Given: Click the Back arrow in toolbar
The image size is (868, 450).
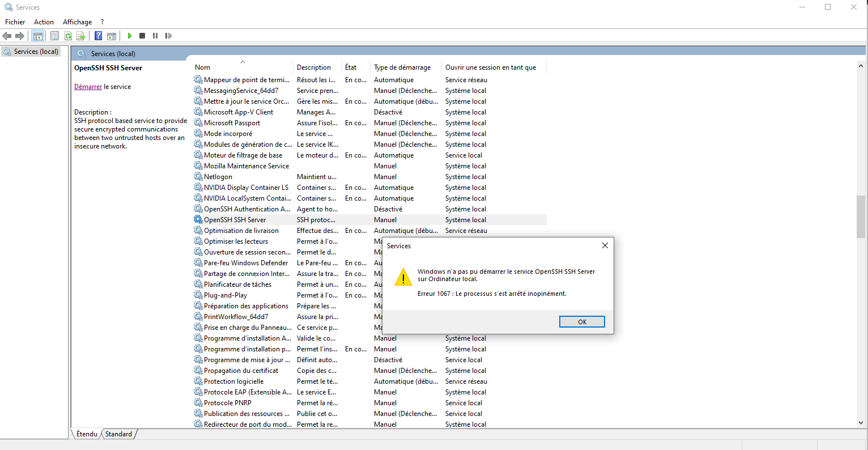Looking at the screenshot, I should tap(7, 36).
